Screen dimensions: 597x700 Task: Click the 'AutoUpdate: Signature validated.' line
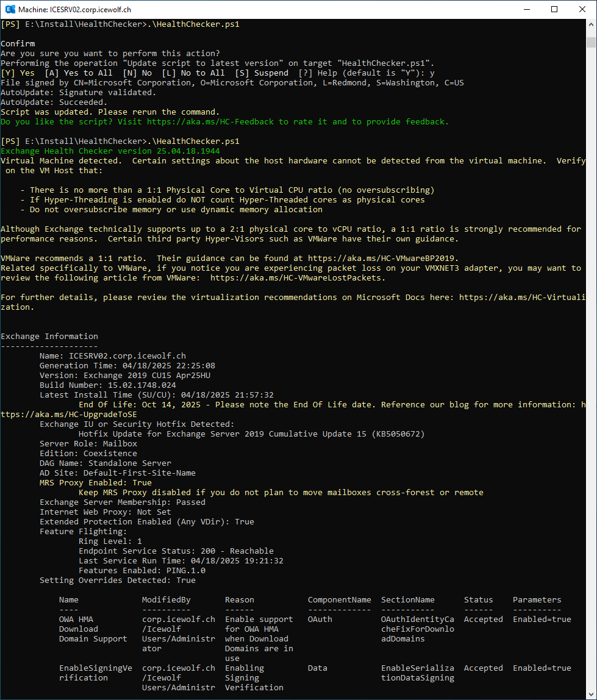[79, 93]
